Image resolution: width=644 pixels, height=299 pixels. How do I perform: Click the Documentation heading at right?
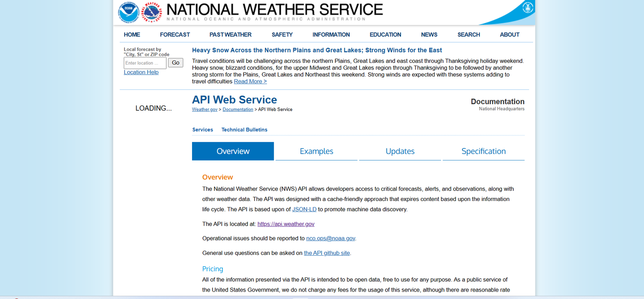pyautogui.click(x=497, y=101)
